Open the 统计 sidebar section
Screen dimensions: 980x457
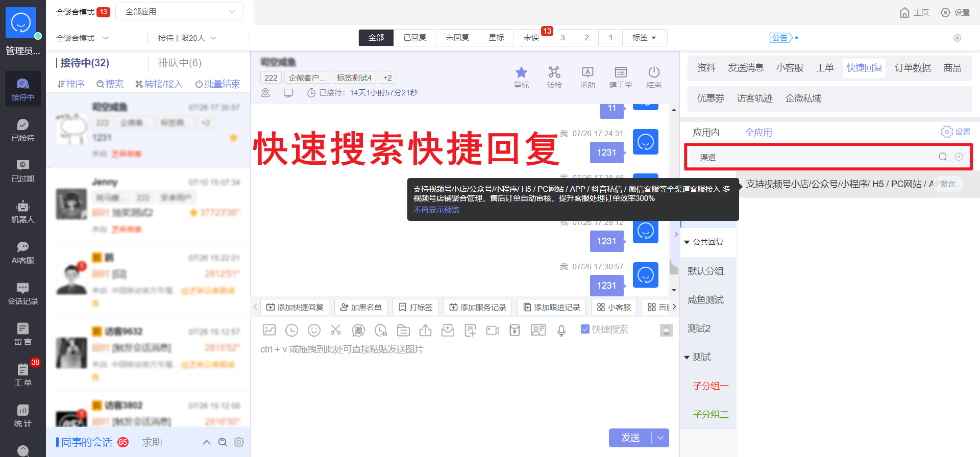(22, 416)
